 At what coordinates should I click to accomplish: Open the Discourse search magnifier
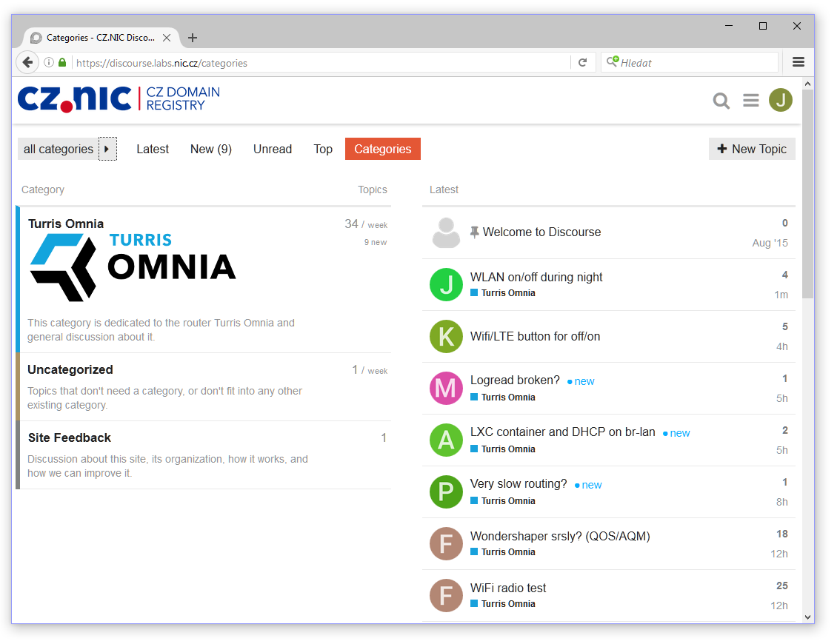click(721, 100)
